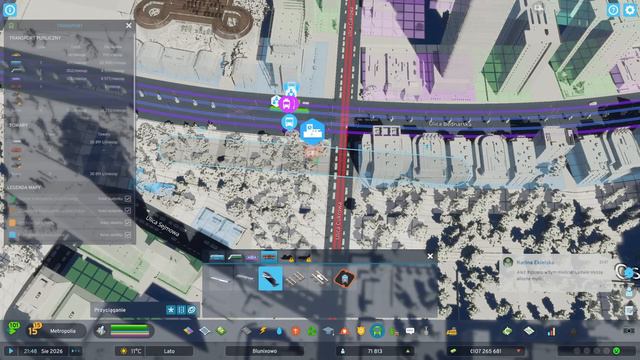Close the transport info panel
Viewport: 640px width, 360px height.
[x=129, y=25]
